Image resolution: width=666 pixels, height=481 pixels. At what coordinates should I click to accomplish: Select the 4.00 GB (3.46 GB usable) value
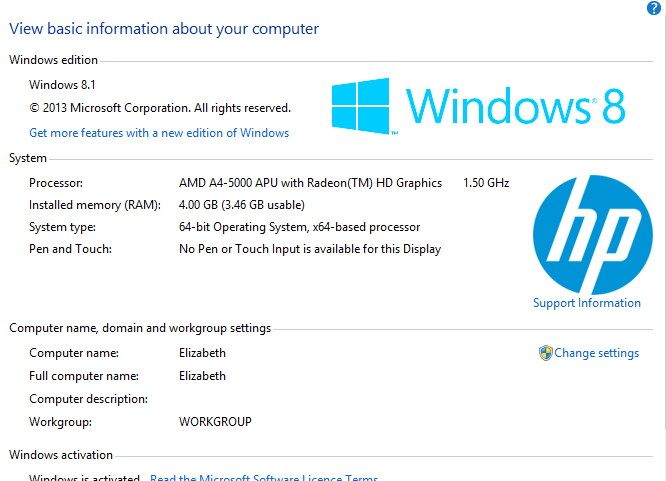[242, 205]
